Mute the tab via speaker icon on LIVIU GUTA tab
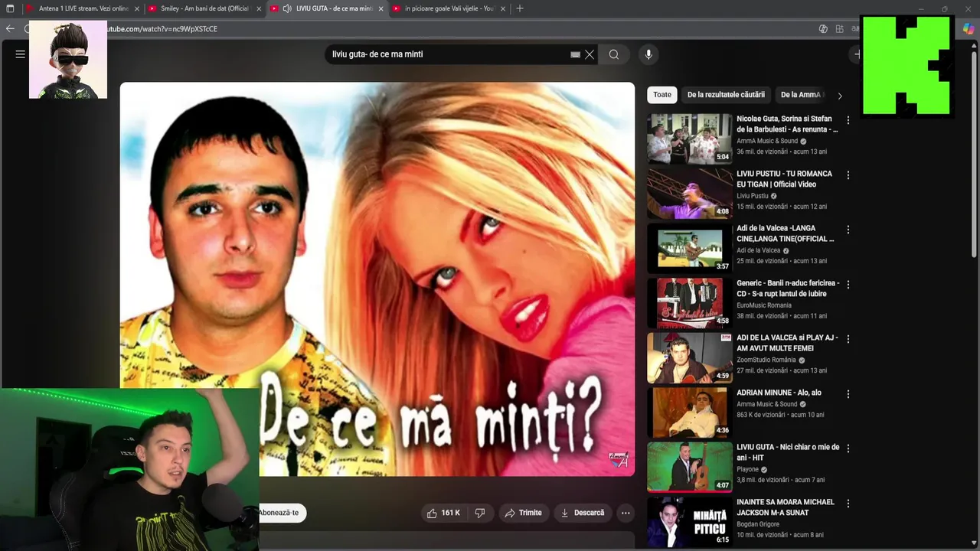The width and height of the screenshot is (980, 551). (287, 8)
